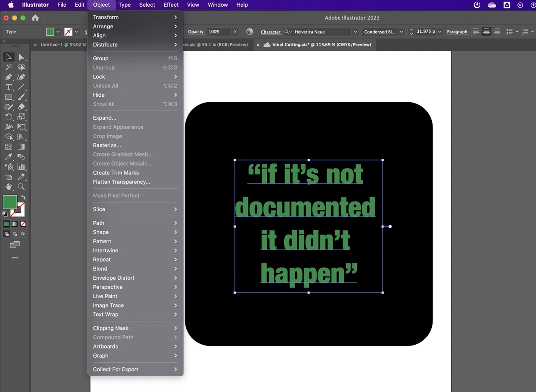Viewport: 536px width, 392px height.
Task: Select the Perspective Grid tool
Action: click(x=21, y=137)
